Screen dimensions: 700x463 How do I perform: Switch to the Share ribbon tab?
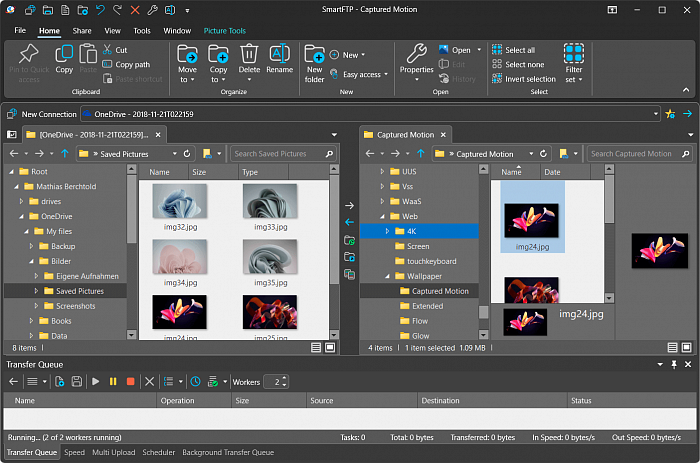[x=82, y=30]
